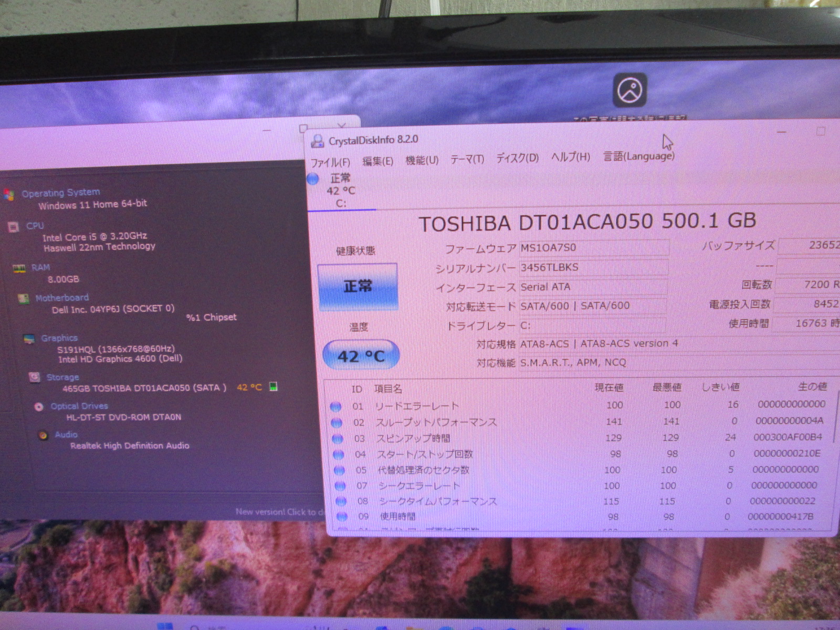Open the Operating System section link
Screen dimensions: 840x630
click(x=60, y=193)
